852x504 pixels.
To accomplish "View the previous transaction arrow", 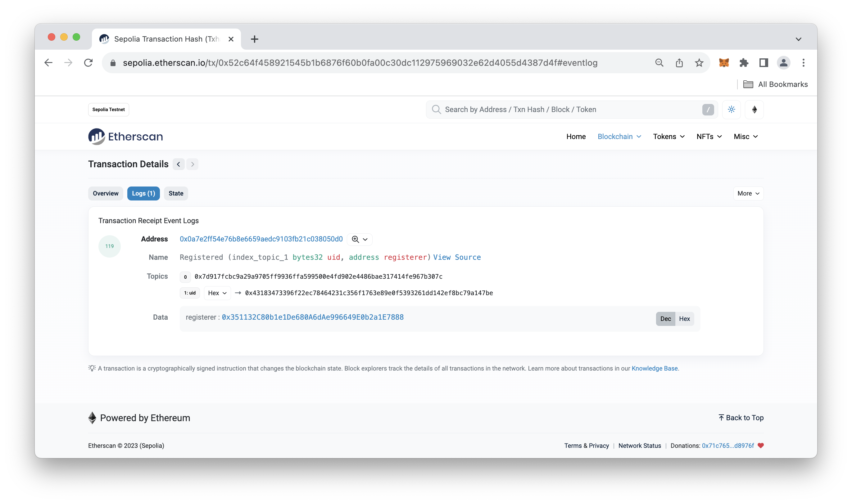I will [x=178, y=164].
